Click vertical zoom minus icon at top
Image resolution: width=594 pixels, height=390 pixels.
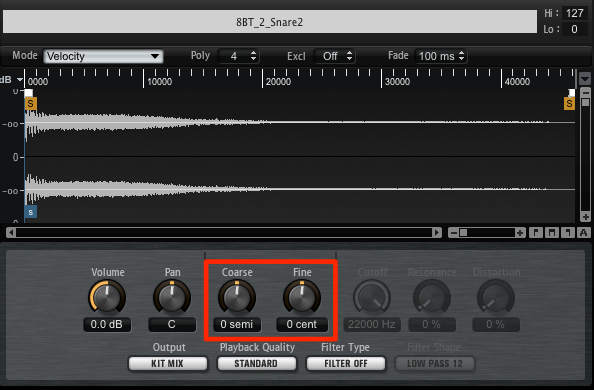click(x=585, y=93)
